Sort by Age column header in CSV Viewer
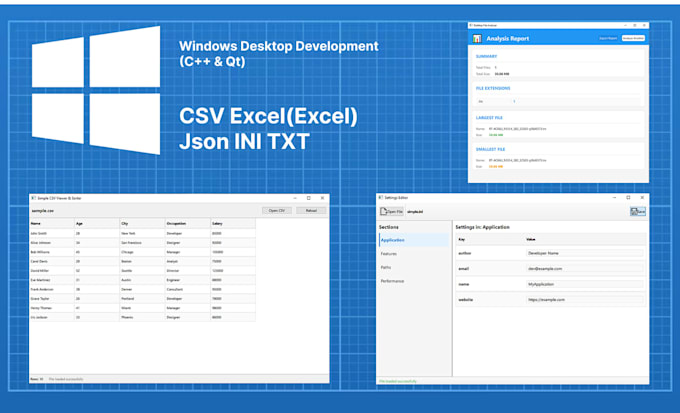680x413 pixels. click(x=97, y=223)
